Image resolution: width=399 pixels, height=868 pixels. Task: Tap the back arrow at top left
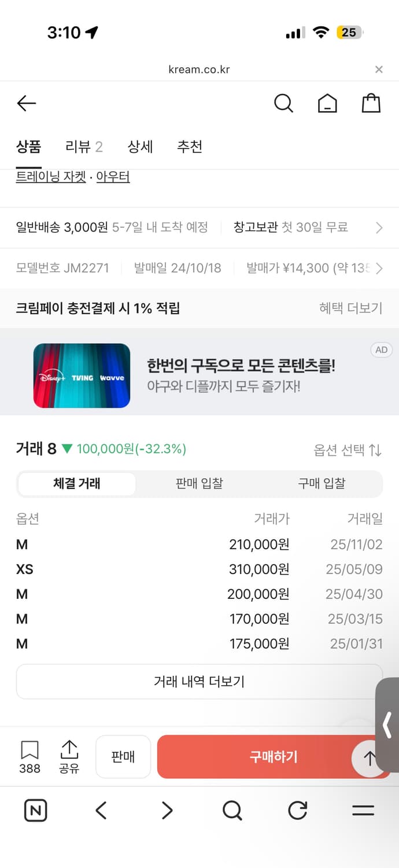tap(26, 102)
